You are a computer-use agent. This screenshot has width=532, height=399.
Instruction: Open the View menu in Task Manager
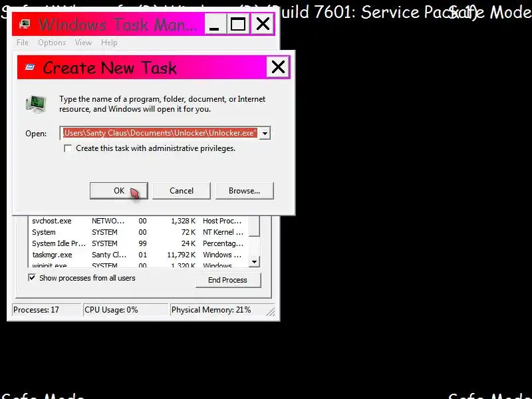click(83, 43)
